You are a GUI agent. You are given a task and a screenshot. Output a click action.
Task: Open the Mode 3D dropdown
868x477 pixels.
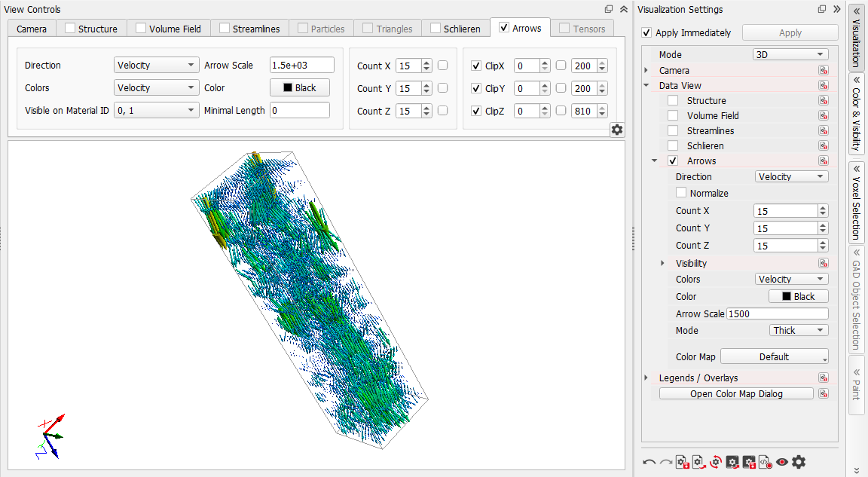tap(790, 54)
